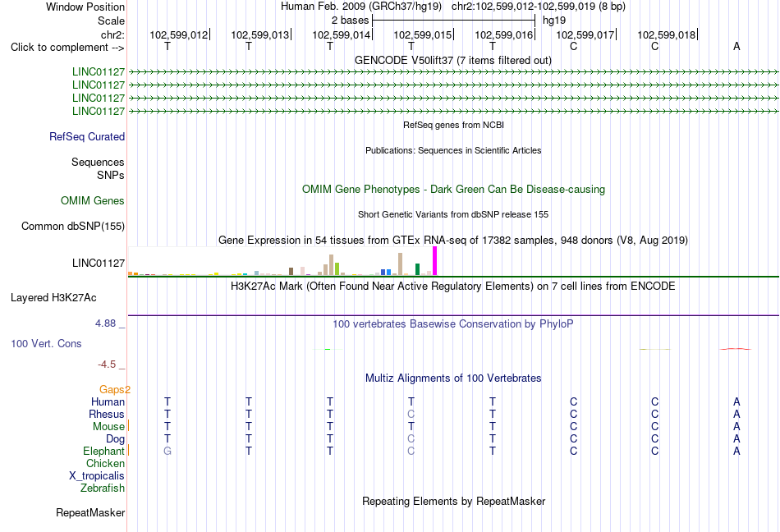Click the lime green GTEx expression bar
Viewport: 780px width, 532px height.
click(337, 269)
